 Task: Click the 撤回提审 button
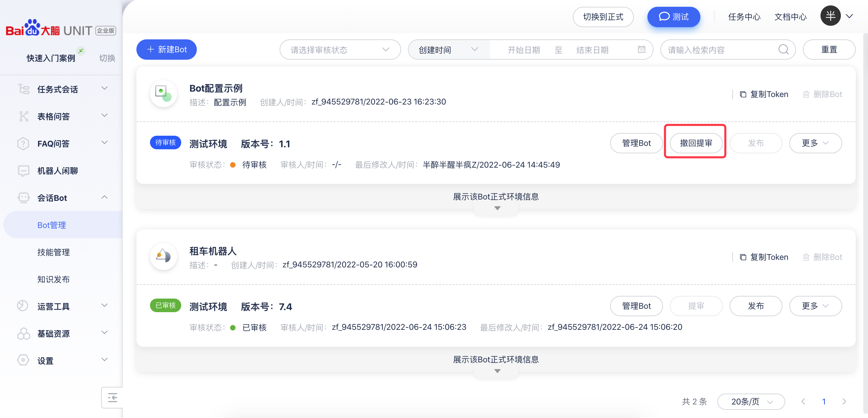point(696,143)
